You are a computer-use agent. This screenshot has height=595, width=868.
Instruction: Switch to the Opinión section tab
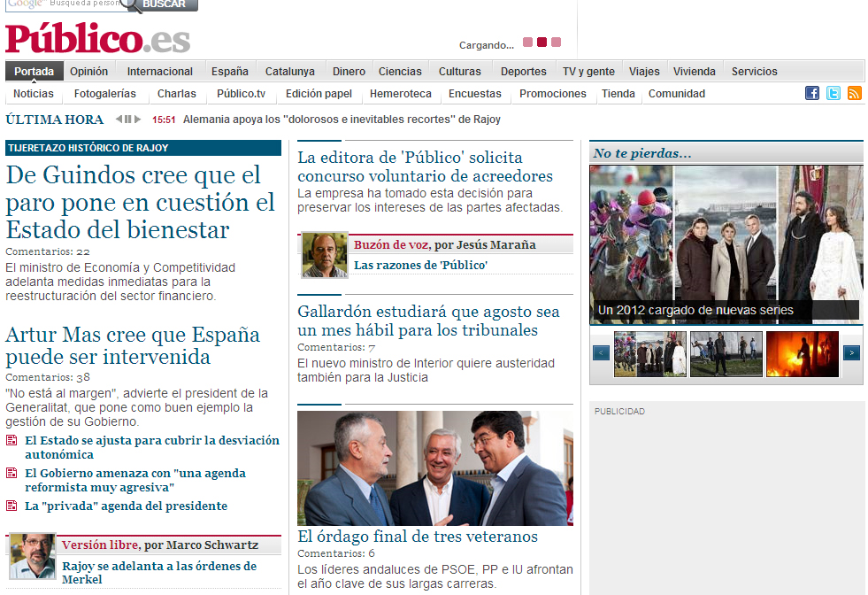pos(88,72)
